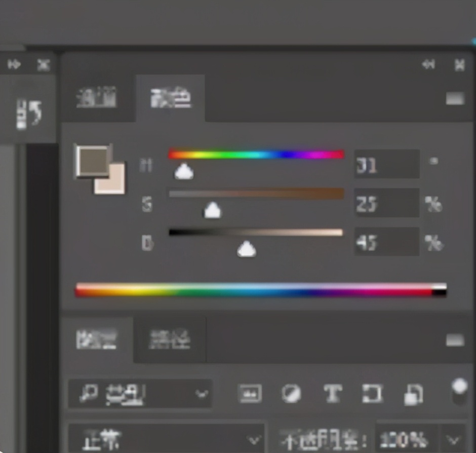476x453 pixels.
Task: Click the S label of saturation slider
Action: pyautogui.click(x=147, y=204)
